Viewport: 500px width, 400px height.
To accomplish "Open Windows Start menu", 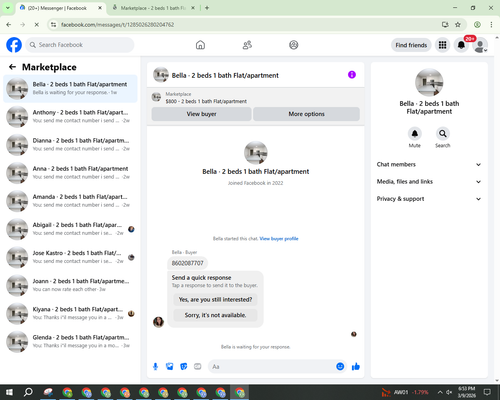I will [9, 392].
